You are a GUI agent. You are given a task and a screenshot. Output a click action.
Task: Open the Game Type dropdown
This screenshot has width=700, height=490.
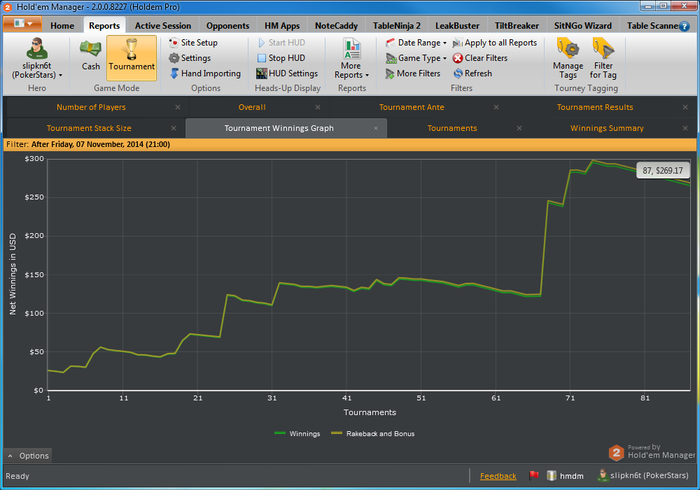(x=416, y=58)
